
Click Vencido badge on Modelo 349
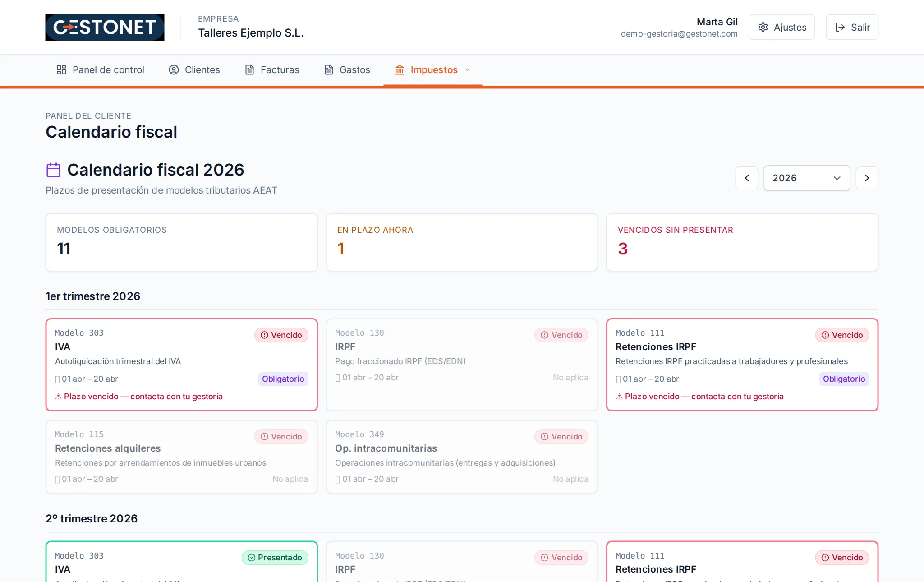(x=561, y=437)
